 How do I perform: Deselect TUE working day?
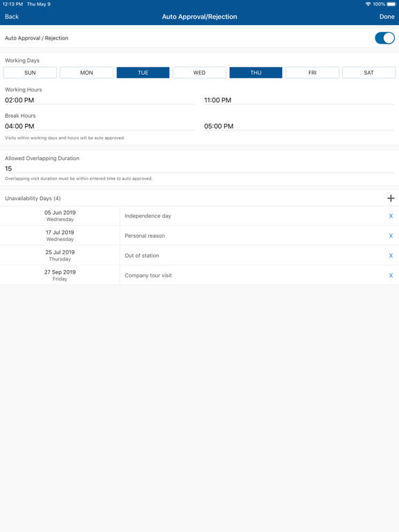tap(143, 73)
